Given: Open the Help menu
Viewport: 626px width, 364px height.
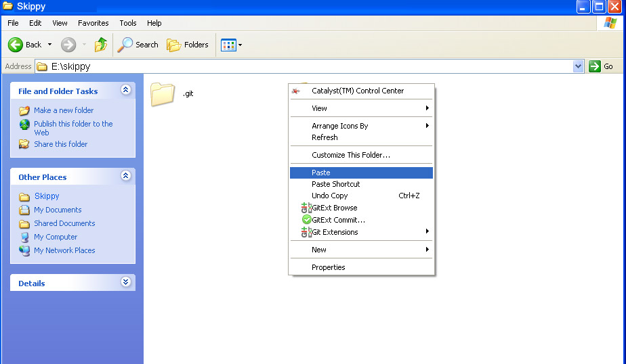Looking at the screenshot, I should click(x=154, y=23).
